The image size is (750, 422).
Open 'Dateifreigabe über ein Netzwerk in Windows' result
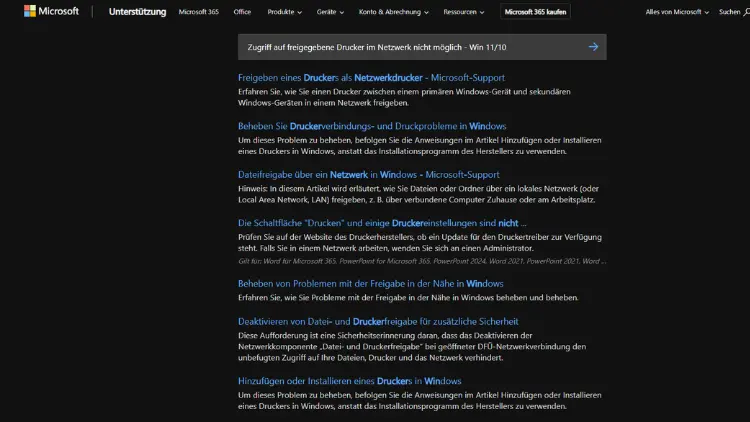(x=369, y=175)
